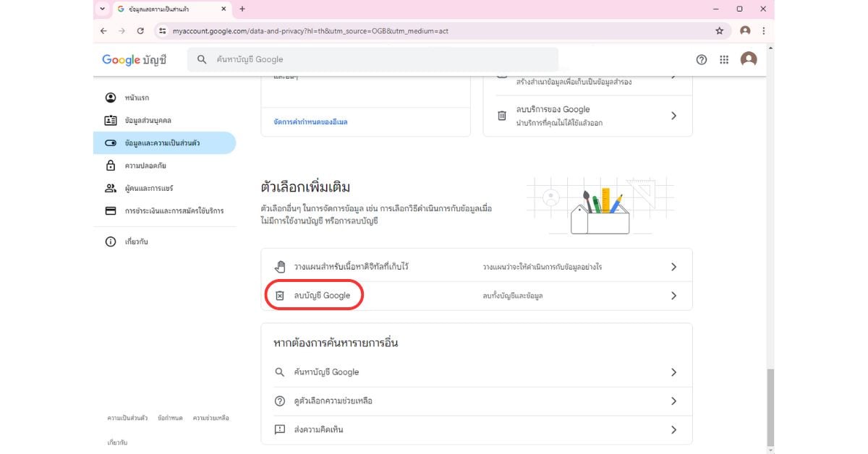
Task: Click ลบทั้งบัญชีและข้อมูล description text
Action: pyautogui.click(x=513, y=296)
